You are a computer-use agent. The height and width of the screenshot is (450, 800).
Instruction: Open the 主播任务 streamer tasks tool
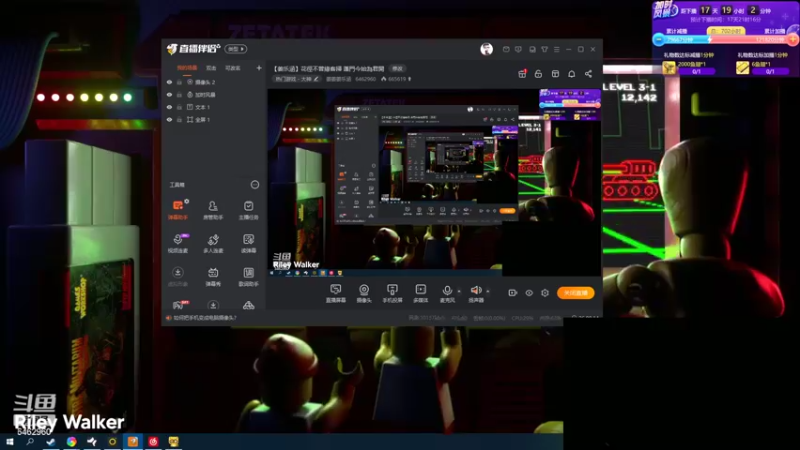[248, 209]
